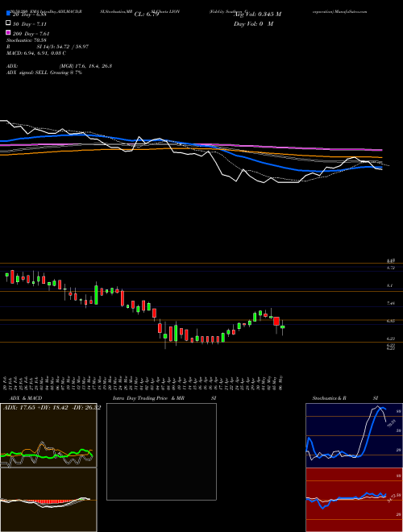403x532 pixels.
Task: Open the empty Intra Day chart panel
Action: point(161,451)
